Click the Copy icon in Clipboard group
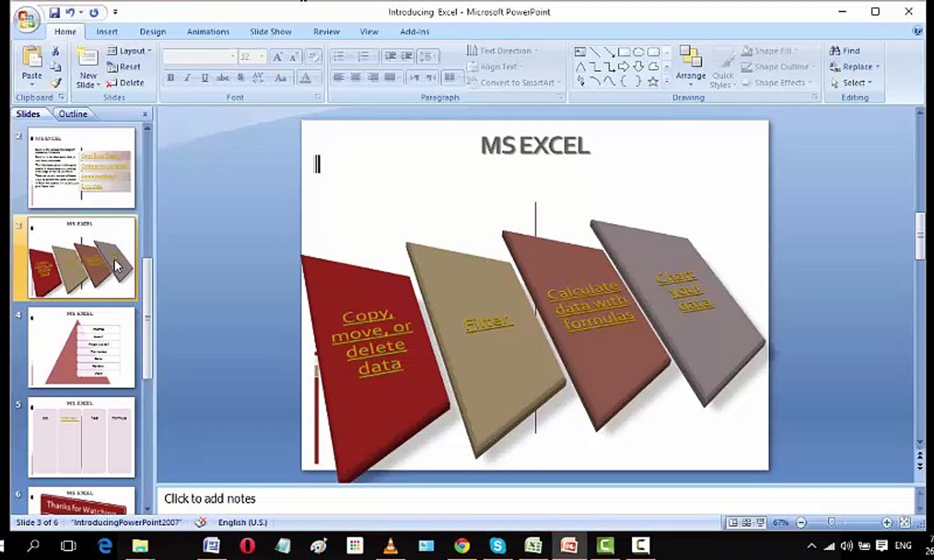The height and width of the screenshot is (560, 934). [55, 67]
